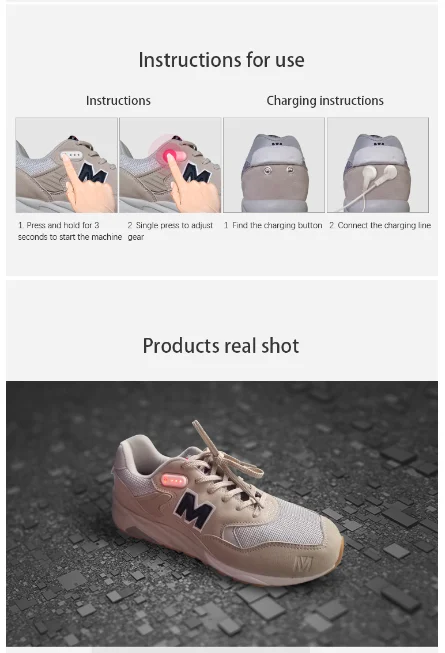
Task: Click the white charging connector on heel
Action: (x=379, y=175)
